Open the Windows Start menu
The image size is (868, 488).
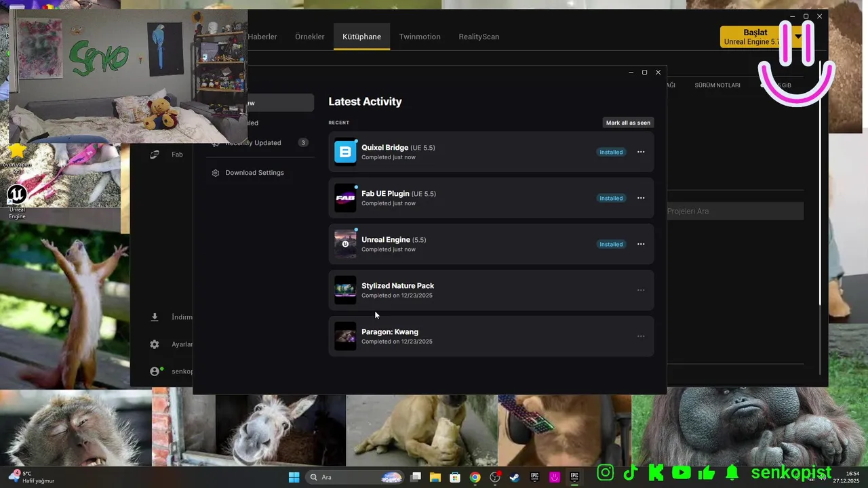click(x=294, y=477)
